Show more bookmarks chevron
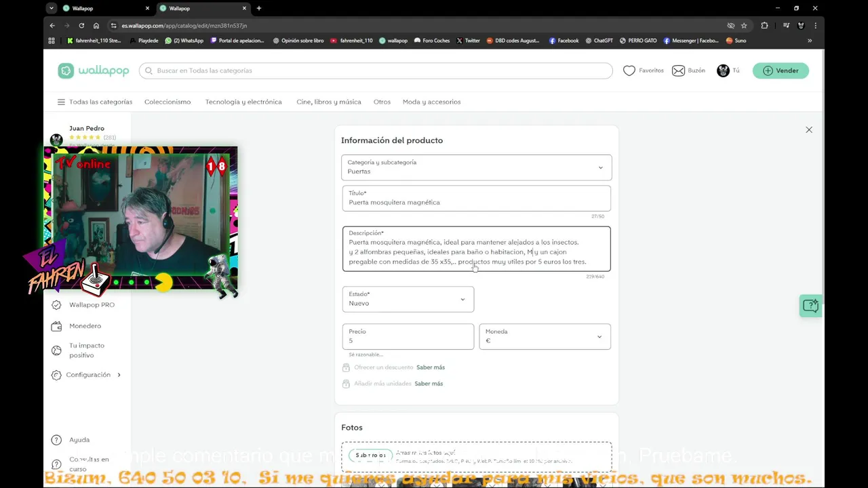Viewport: 868px width, 488px height. point(809,41)
